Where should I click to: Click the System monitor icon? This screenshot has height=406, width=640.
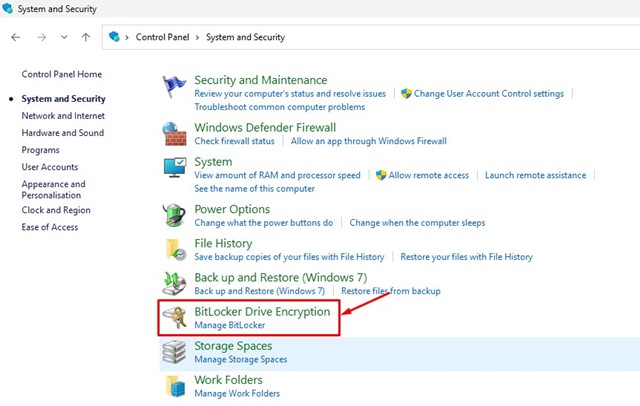click(x=175, y=168)
